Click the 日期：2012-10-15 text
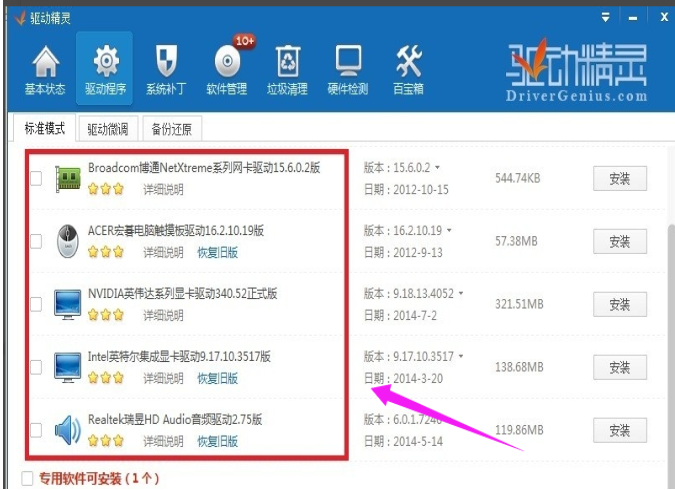This screenshot has width=675, height=490. coord(406,189)
